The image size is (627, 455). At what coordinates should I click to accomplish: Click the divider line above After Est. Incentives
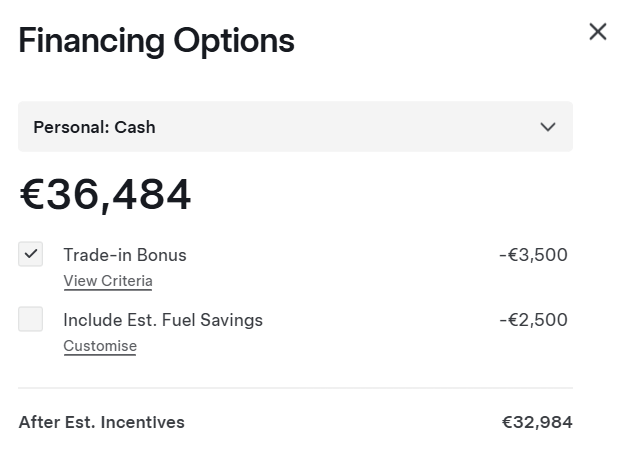click(x=295, y=388)
